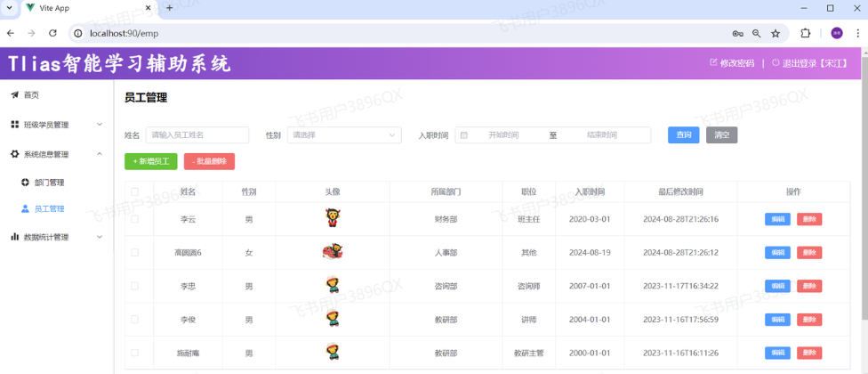The image size is (868, 374).
Task: Click 删除 button for 高圆圆6
Action: tap(809, 253)
